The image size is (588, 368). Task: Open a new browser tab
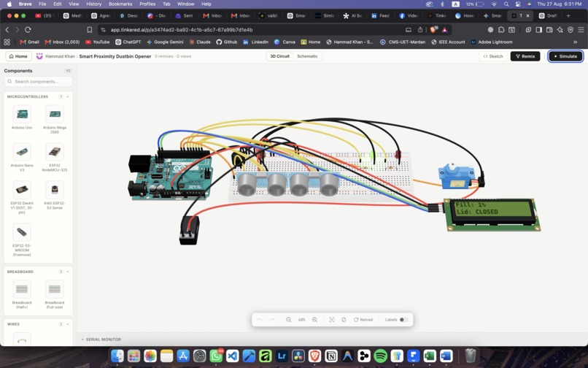tap(568, 16)
